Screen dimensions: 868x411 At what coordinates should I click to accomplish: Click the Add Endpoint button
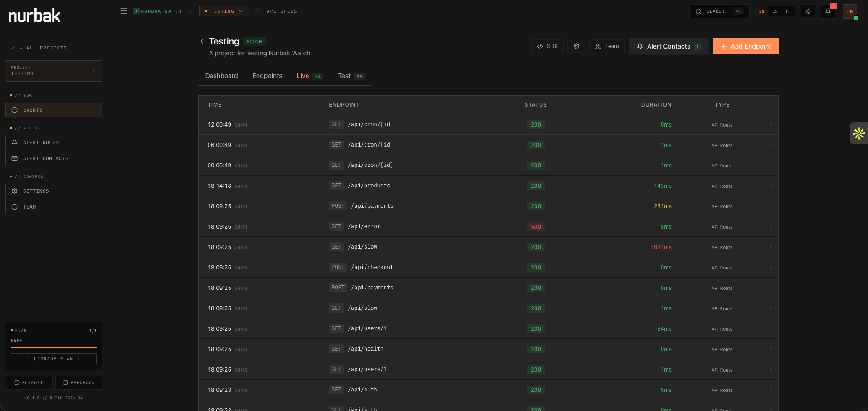[x=746, y=46]
